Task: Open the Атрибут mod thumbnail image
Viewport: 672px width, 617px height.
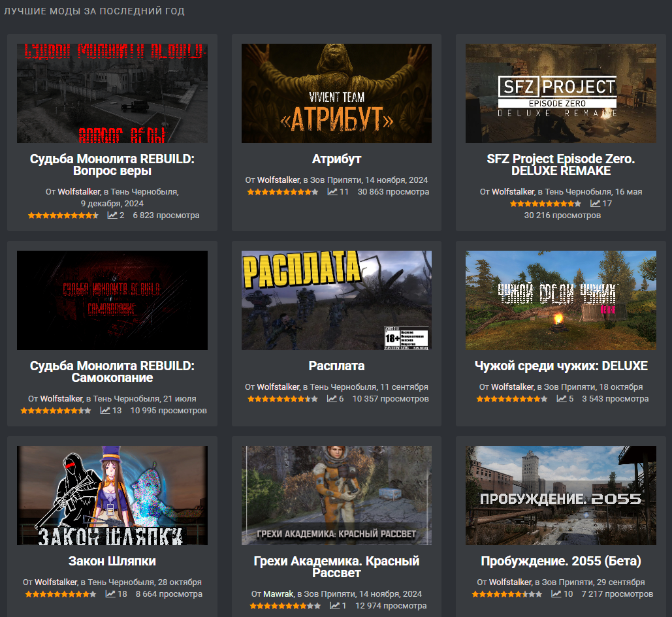Action: 336,93
